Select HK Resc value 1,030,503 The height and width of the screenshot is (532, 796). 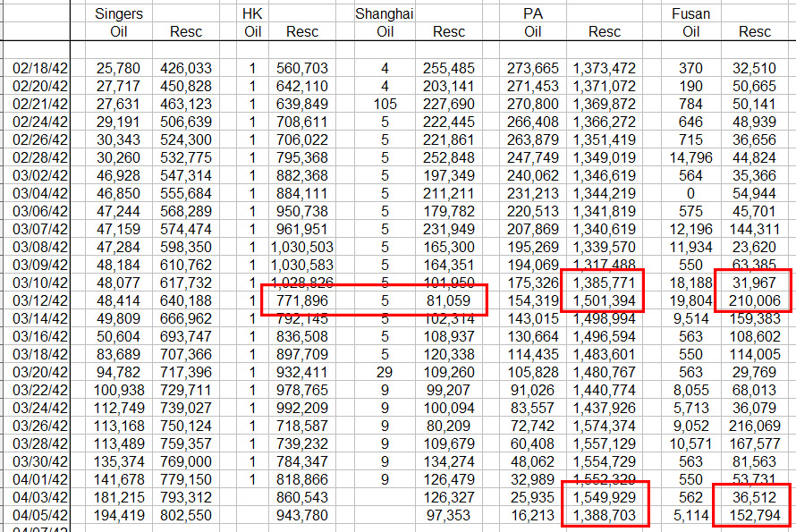(x=302, y=247)
